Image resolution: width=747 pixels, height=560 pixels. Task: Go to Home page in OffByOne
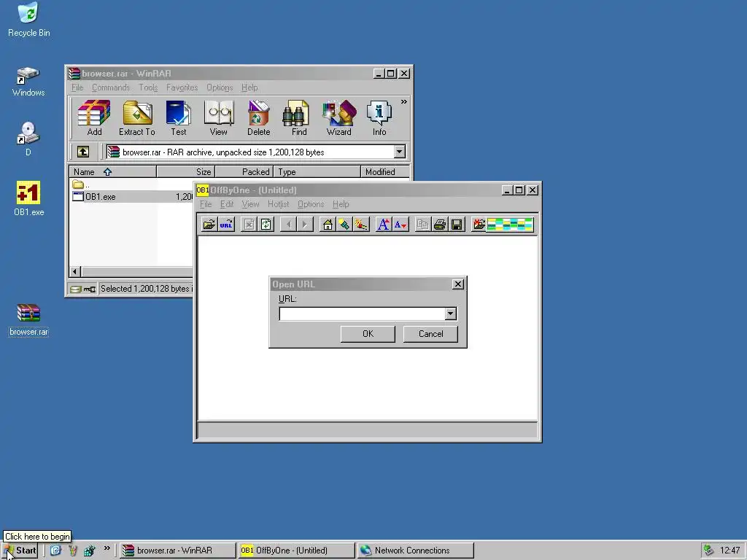(x=328, y=225)
